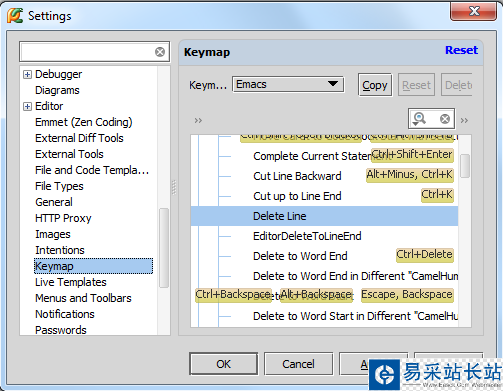Open Menus and Toolbars settings
This screenshot has height=391, width=503.
click(83, 298)
